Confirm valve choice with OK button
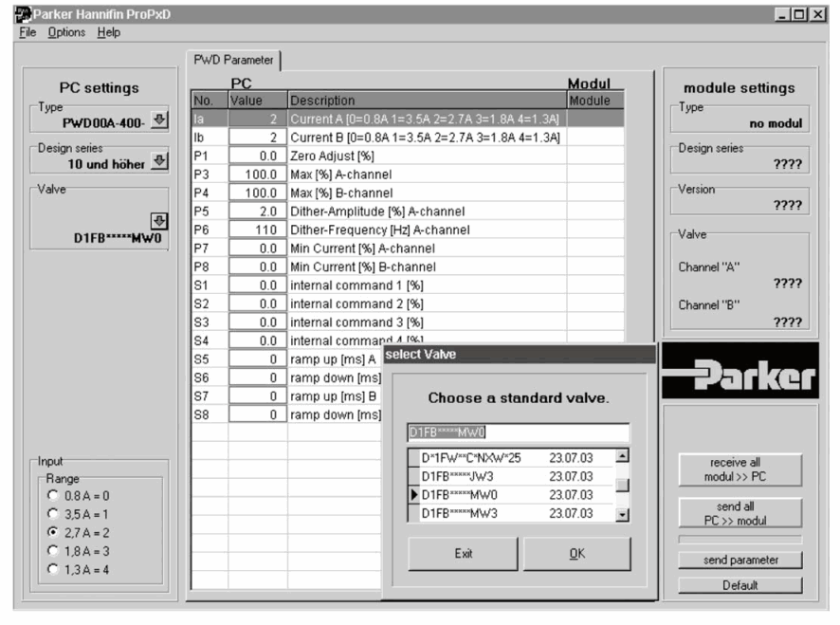This screenshot has width=840, height=625. 577,554
